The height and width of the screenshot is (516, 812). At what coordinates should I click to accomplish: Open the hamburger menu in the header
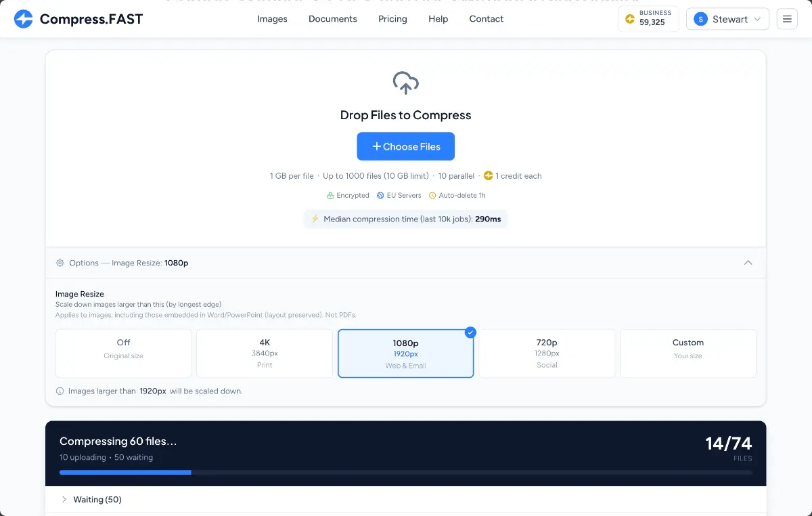pos(786,19)
